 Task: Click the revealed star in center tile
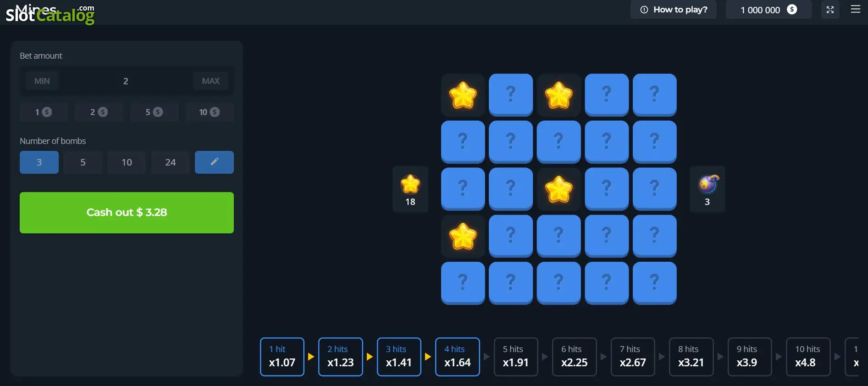tap(558, 189)
